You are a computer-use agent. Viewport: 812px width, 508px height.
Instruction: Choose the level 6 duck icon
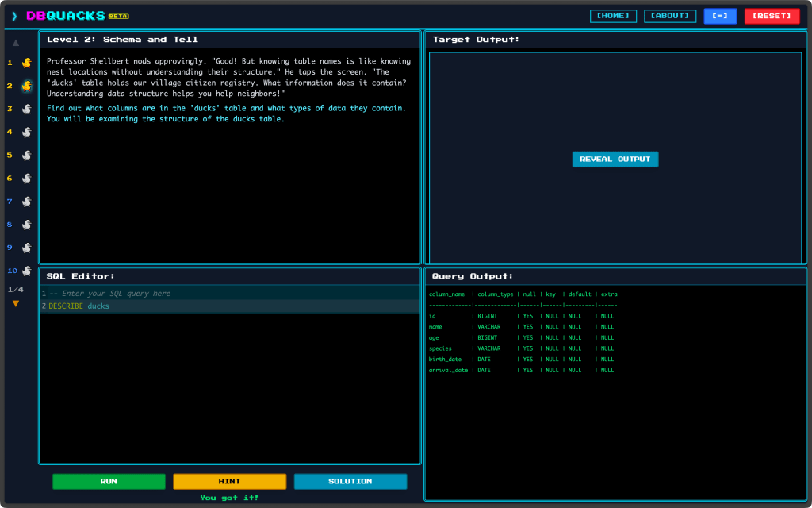click(26, 178)
